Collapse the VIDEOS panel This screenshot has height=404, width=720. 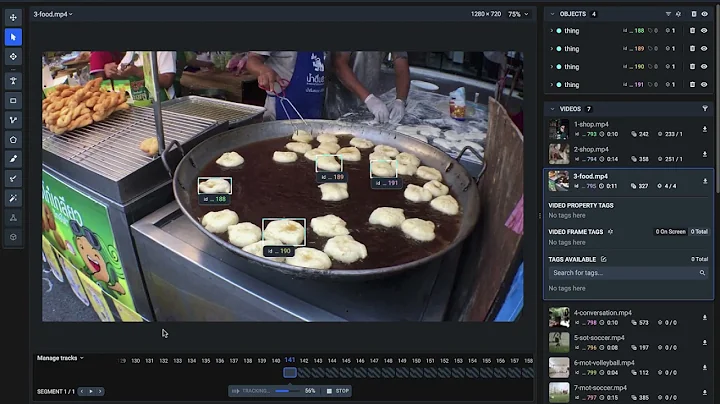[552, 109]
